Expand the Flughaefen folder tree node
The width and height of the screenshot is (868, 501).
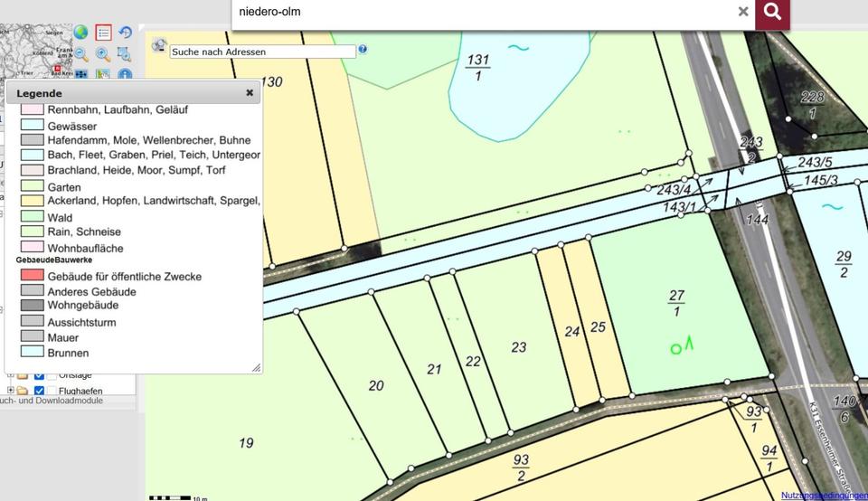(11, 391)
